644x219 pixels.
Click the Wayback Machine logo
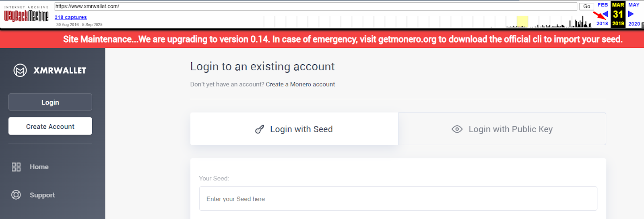[x=26, y=16]
